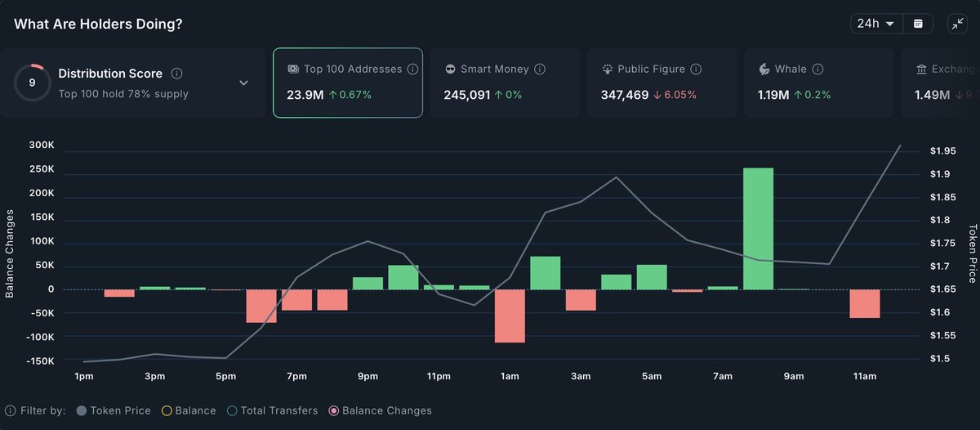Click the "$1.95" price axis label

943,151
